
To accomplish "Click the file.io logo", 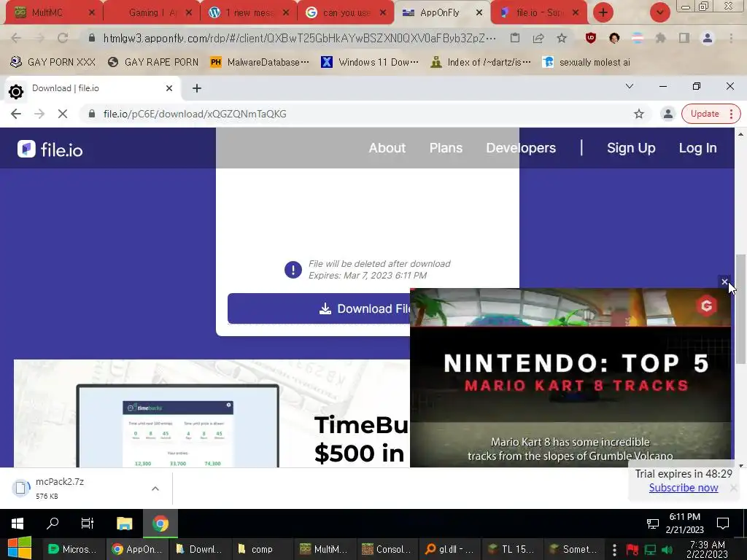I will (50, 149).
